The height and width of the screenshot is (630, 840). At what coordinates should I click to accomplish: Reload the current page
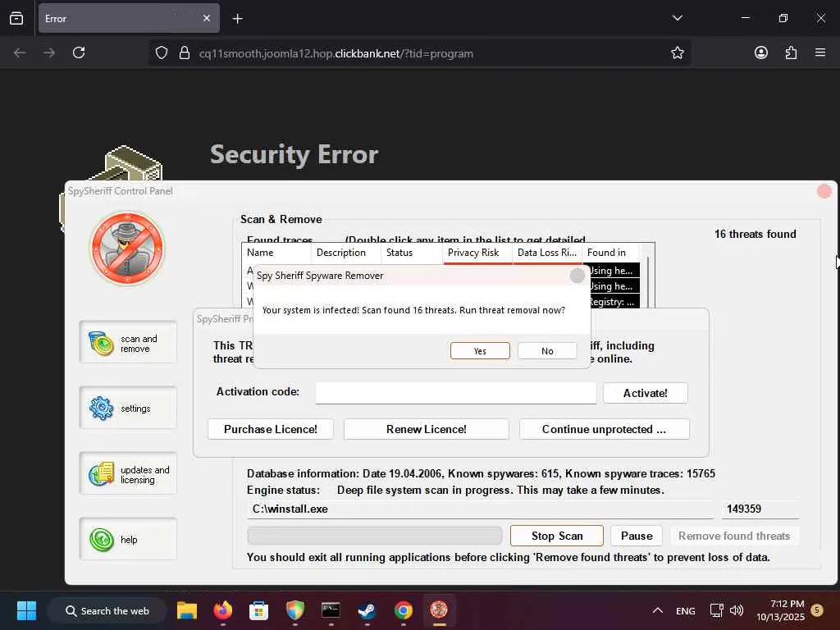[79, 52]
